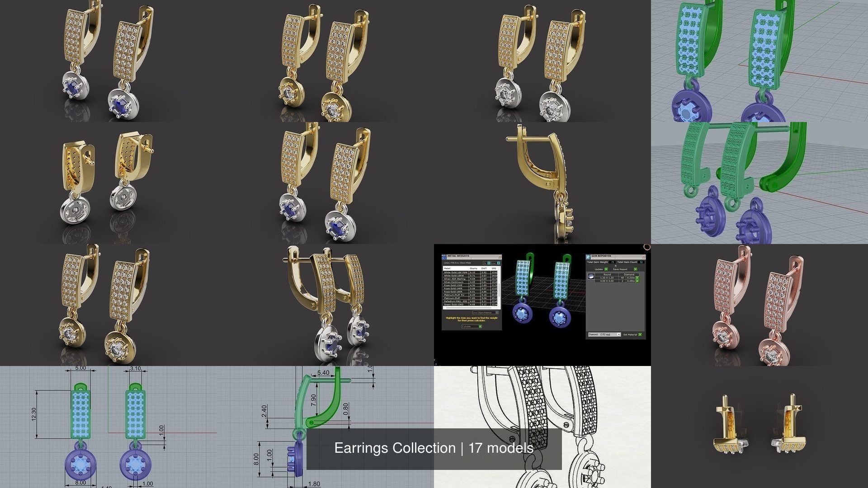The width and height of the screenshot is (868, 488).
Task: Close the Gem Reporter panel
Action: 643,257
